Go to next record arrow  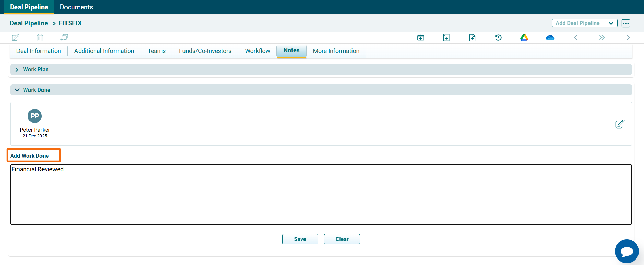pos(628,38)
